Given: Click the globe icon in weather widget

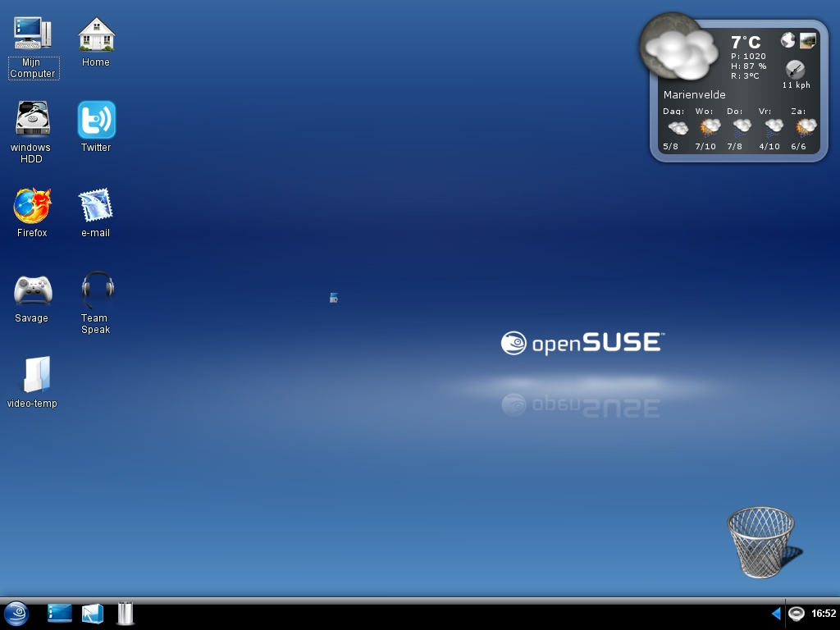Looking at the screenshot, I should point(787,39).
